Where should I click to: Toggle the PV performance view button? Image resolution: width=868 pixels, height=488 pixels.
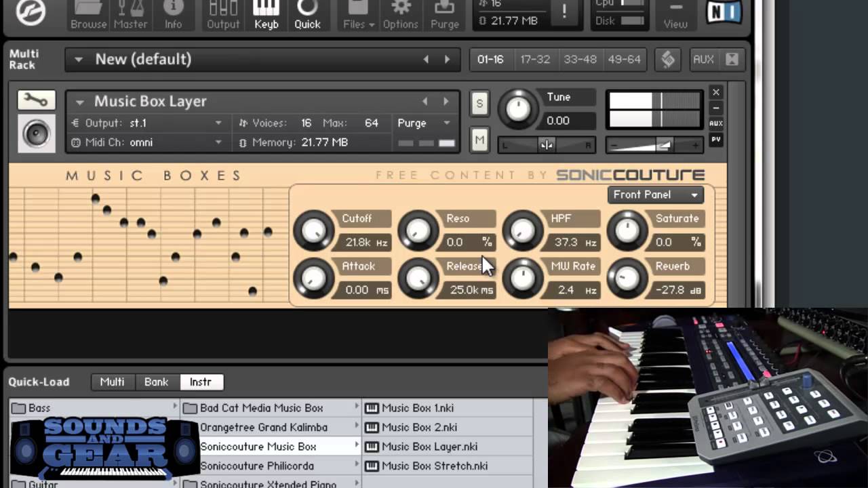(715, 140)
